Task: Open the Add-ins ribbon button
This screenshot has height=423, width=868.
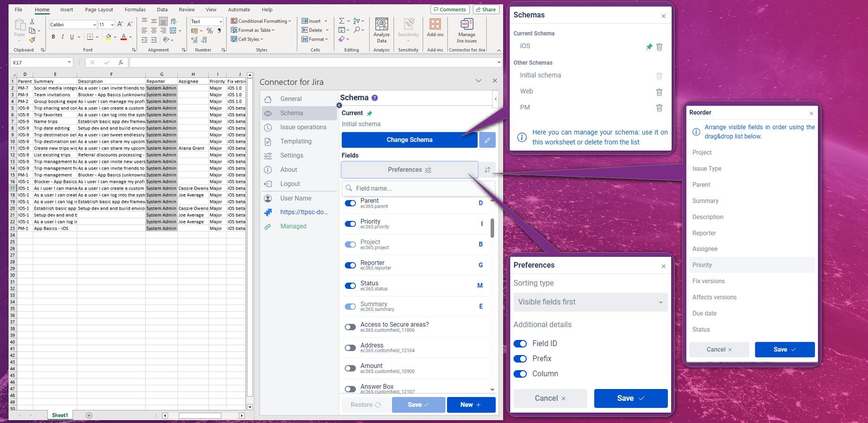Action: [435, 27]
